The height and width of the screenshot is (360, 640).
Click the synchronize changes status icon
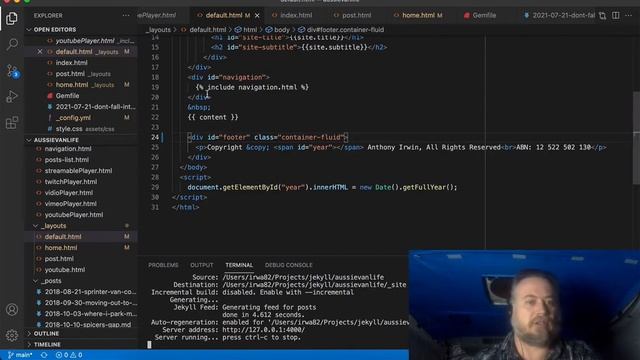44,355
